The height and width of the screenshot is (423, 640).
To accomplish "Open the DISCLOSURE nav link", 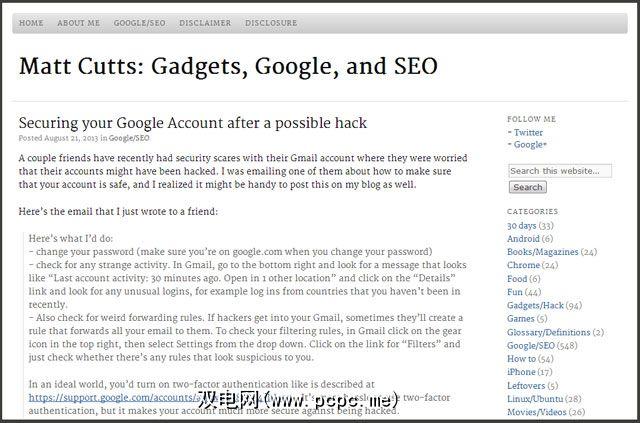I will click(x=271, y=22).
